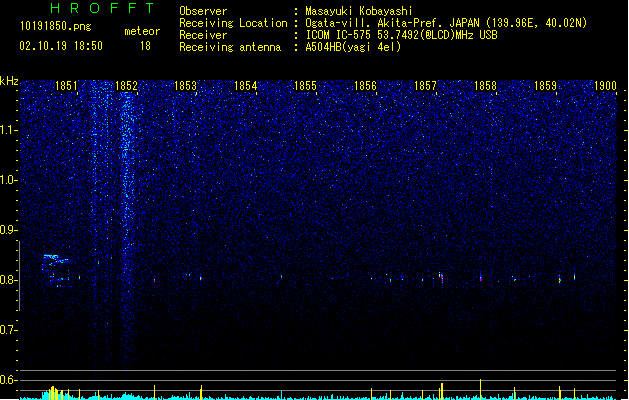Screen dimensions: 629x400
Task: Click the 1857 time marker
Action: (425, 86)
